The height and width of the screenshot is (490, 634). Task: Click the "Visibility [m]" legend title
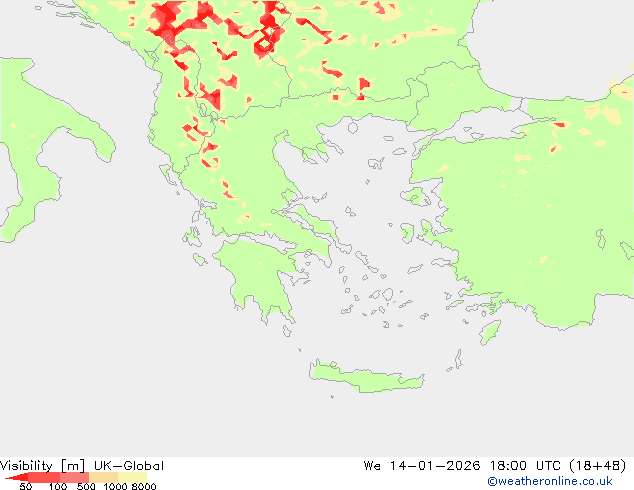click(42, 466)
